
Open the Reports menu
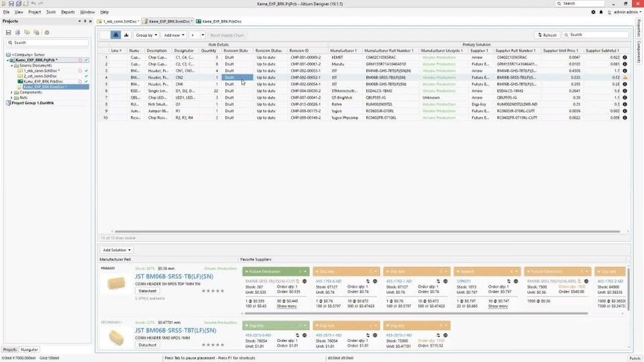tap(68, 12)
